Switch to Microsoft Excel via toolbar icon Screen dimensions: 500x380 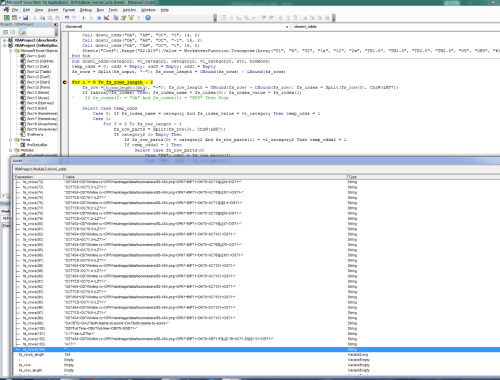pos(7,18)
